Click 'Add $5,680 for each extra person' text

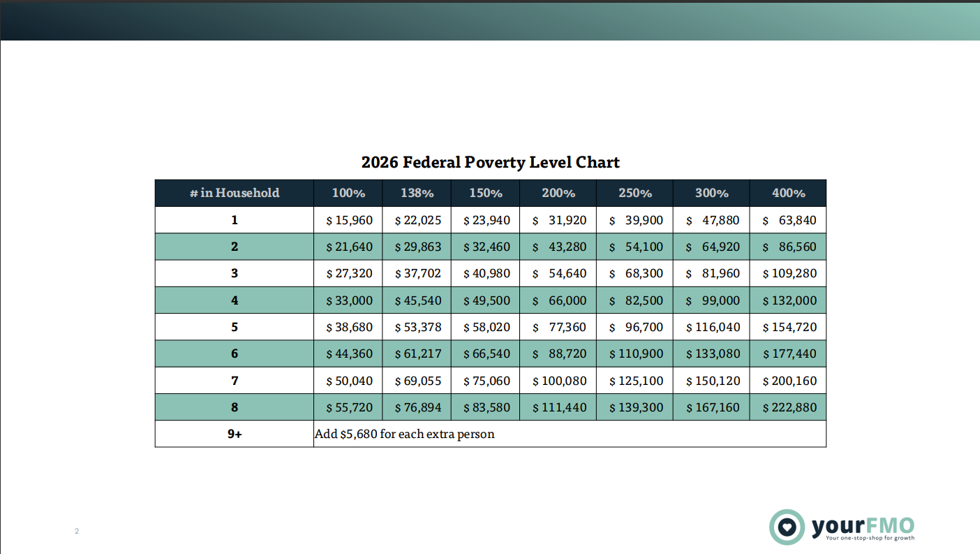403,433
